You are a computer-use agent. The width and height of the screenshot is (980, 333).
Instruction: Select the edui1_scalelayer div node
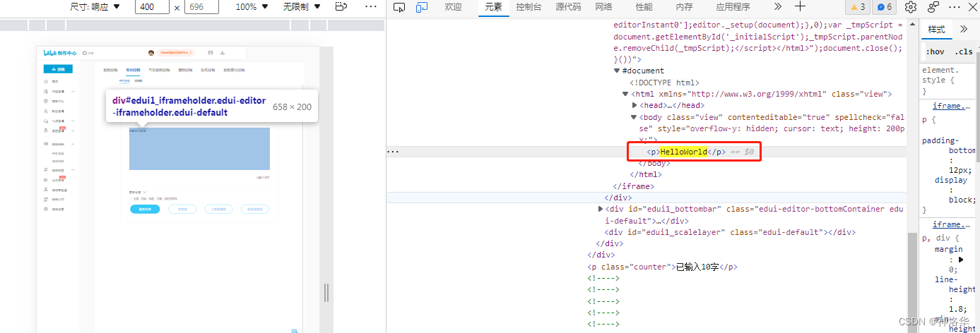(730, 232)
